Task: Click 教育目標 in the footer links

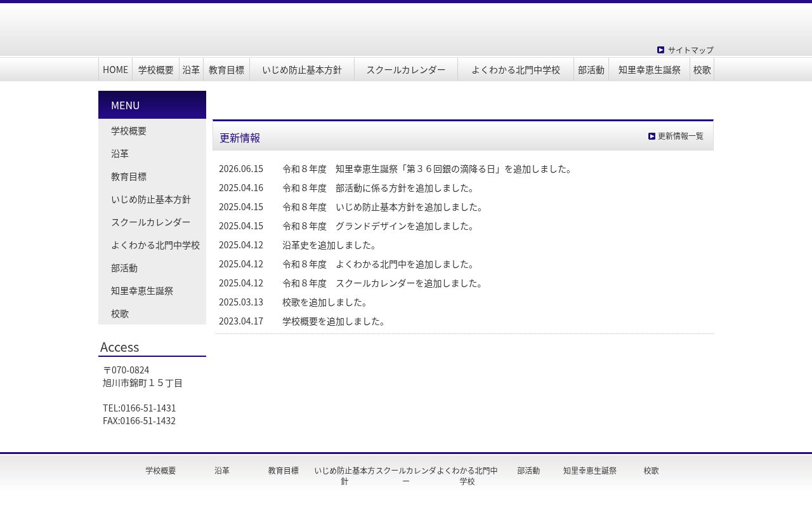Action: 283,471
